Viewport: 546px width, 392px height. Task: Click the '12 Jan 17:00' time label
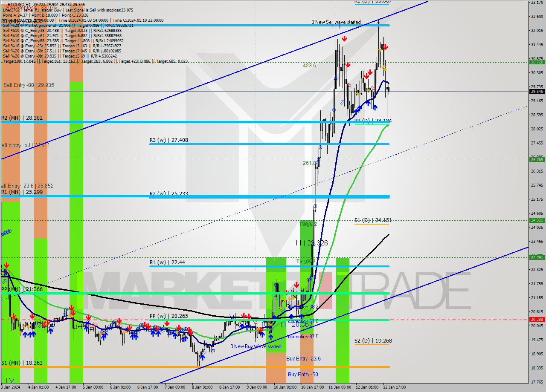394,387
